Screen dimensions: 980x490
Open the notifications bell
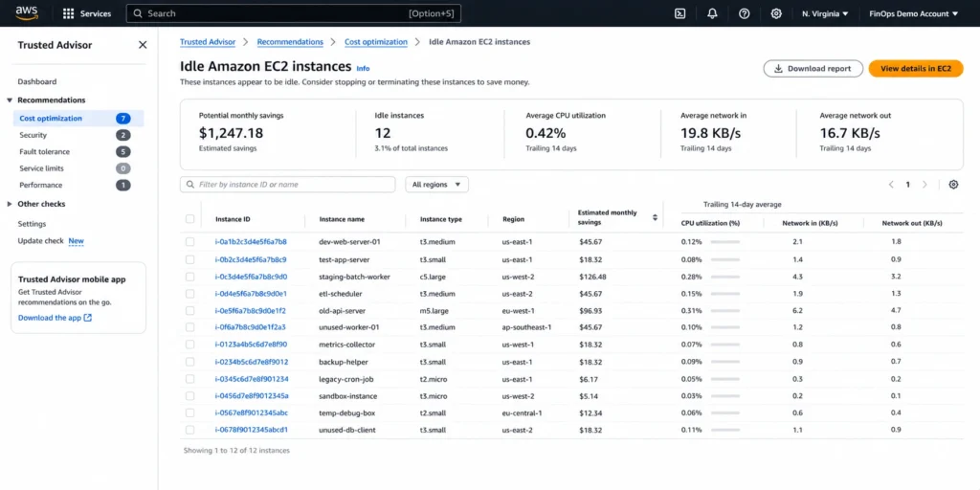pyautogui.click(x=712, y=13)
